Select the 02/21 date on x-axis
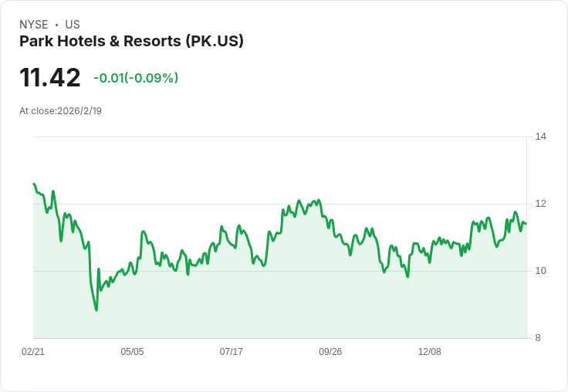 pyautogui.click(x=33, y=352)
